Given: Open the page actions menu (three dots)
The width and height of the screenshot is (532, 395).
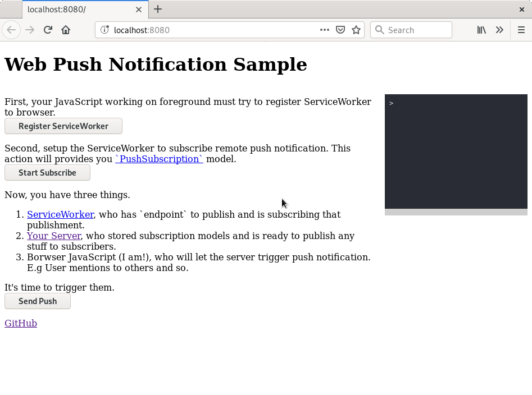Looking at the screenshot, I should (325, 29).
